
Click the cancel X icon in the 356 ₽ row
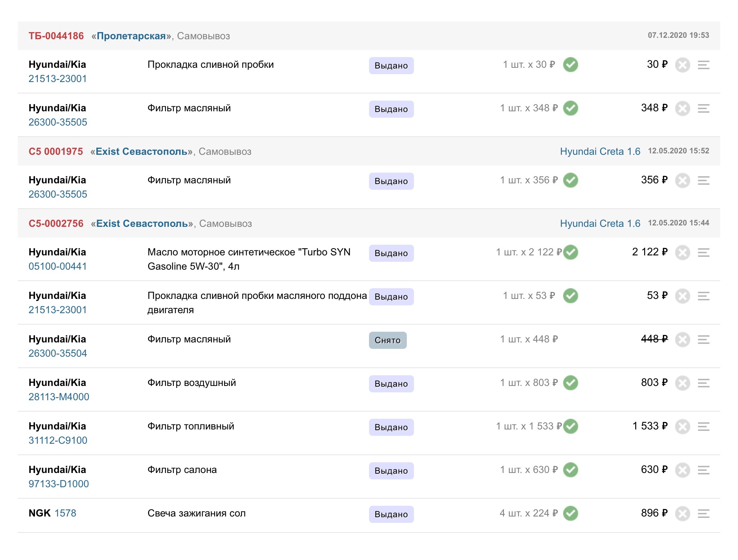pos(682,180)
